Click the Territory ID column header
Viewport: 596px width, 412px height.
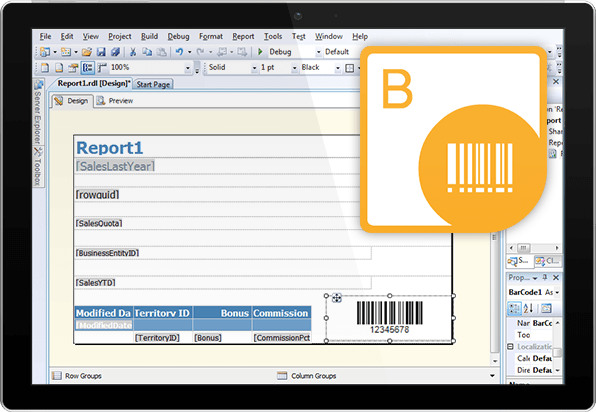click(162, 313)
